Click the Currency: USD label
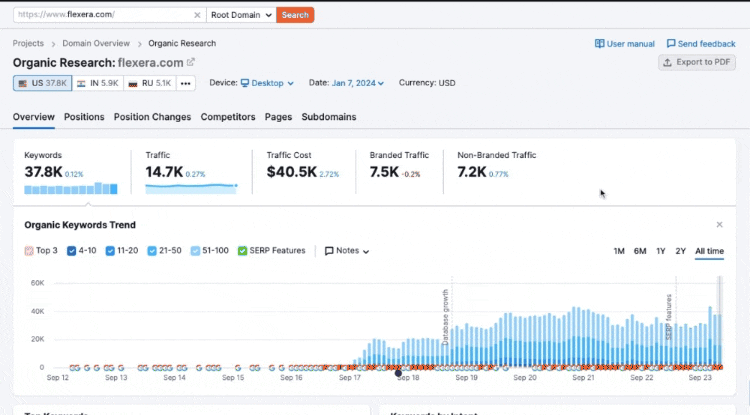The image size is (750, 415). [x=427, y=83]
